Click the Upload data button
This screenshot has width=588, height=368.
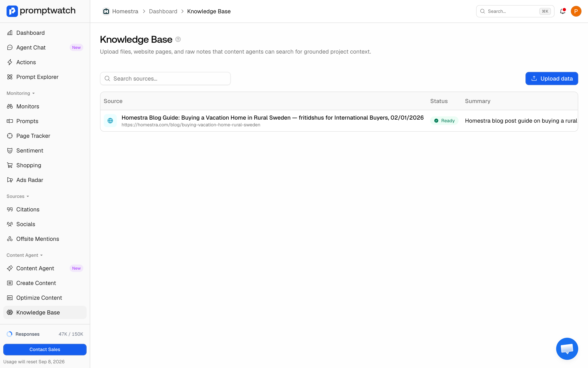click(552, 79)
